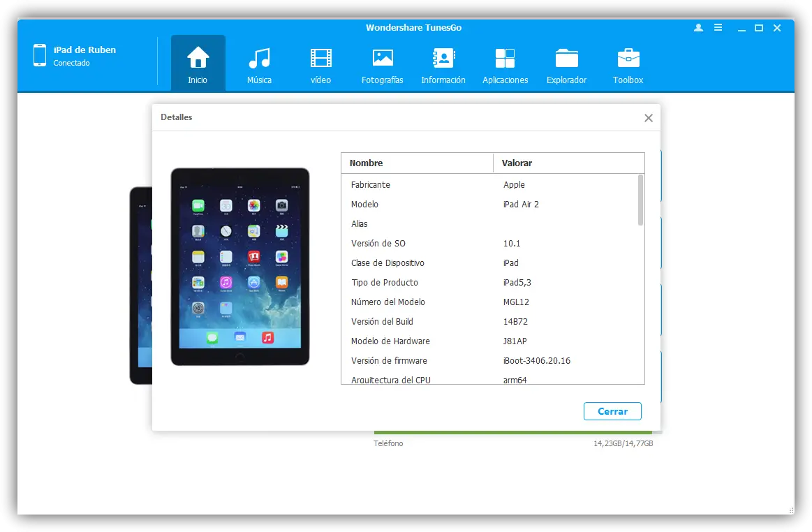
Task: Click the details table scrollbar
Action: 640,200
